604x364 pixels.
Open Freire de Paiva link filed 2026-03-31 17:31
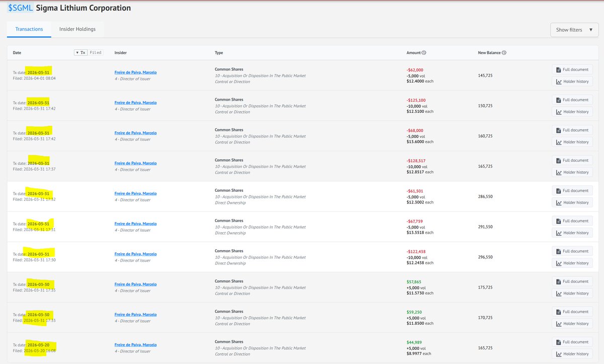[135, 224]
